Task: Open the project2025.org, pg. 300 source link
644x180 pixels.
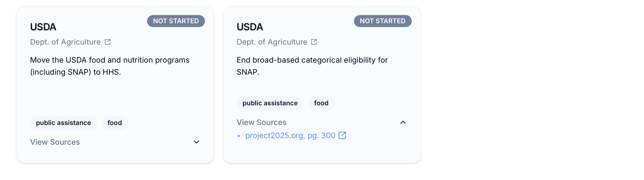Action: coord(290,135)
